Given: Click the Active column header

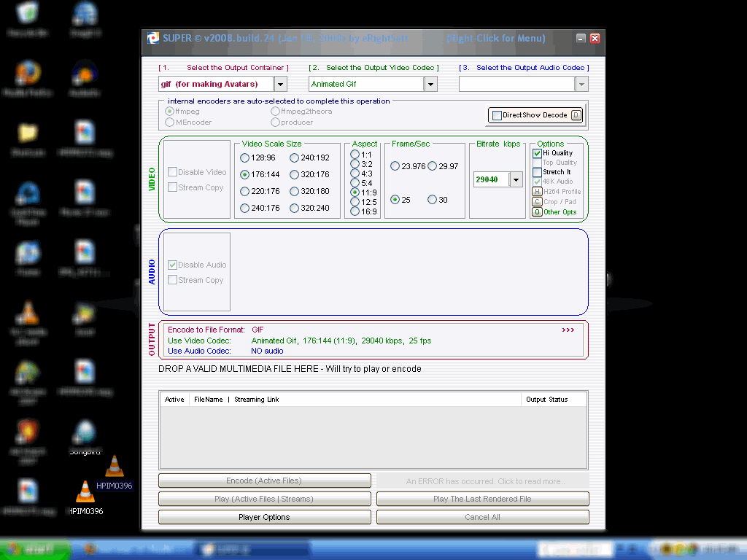Looking at the screenshot, I should pos(174,400).
